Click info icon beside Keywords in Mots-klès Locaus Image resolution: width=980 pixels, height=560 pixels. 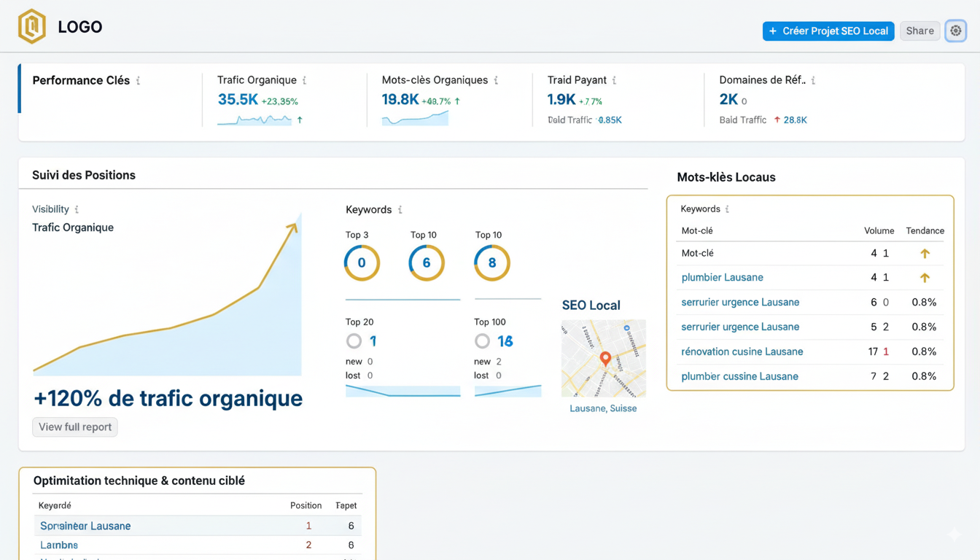(x=728, y=209)
